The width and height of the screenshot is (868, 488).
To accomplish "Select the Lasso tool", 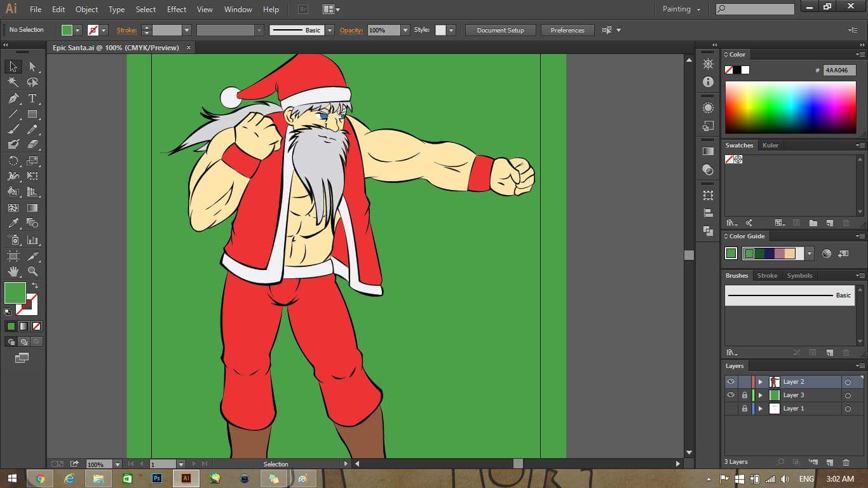I will point(32,83).
